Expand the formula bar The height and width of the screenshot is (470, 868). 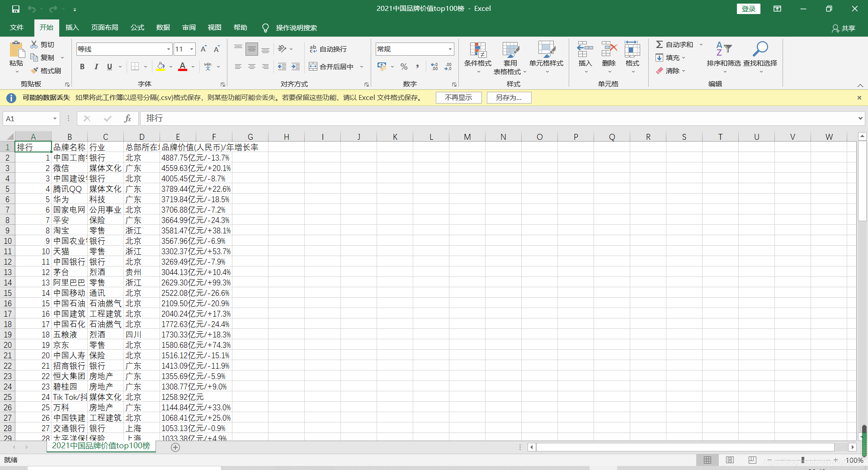[860, 119]
